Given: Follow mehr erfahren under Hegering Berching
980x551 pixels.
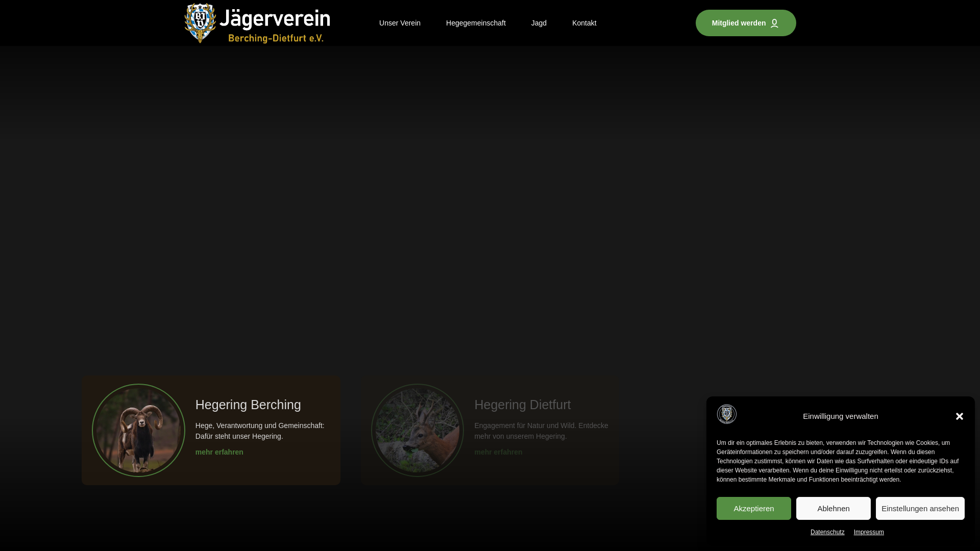Looking at the screenshot, I should pyautogui.click(x=219, y=452).
